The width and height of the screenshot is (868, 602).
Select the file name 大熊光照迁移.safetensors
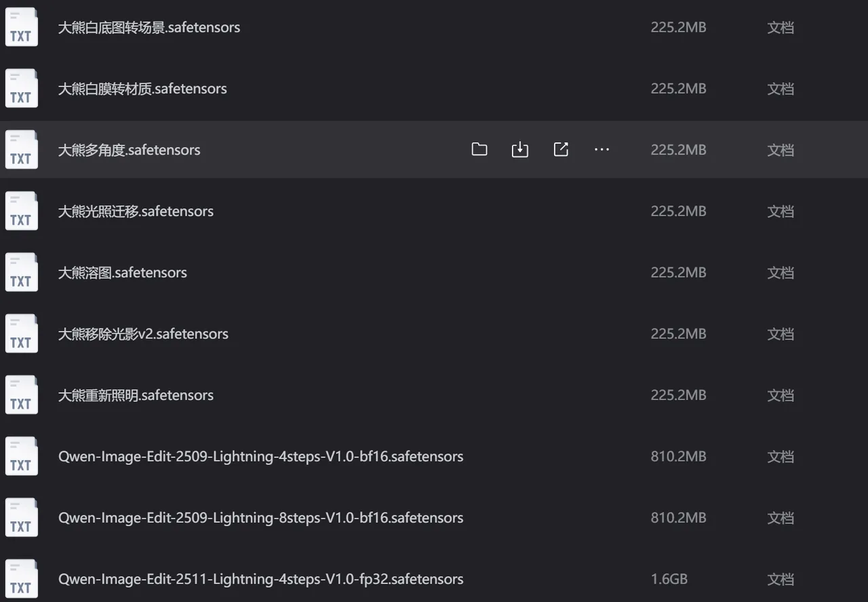pos(136,212)
